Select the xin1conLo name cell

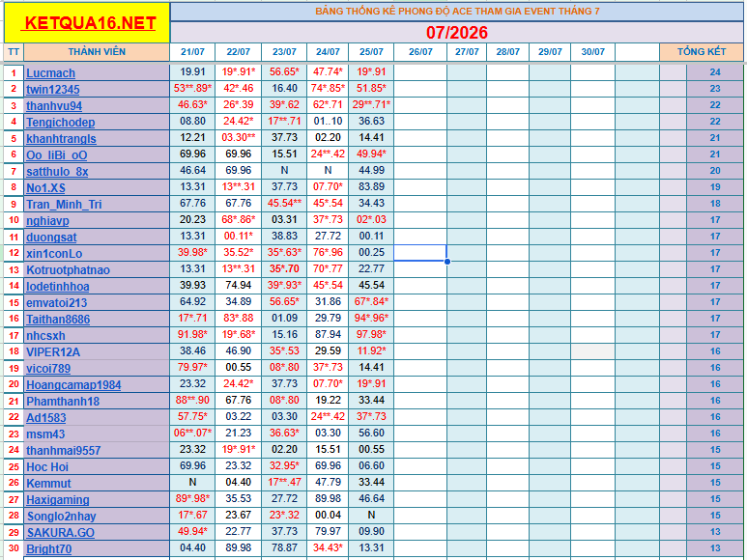[x=97, y=253]
